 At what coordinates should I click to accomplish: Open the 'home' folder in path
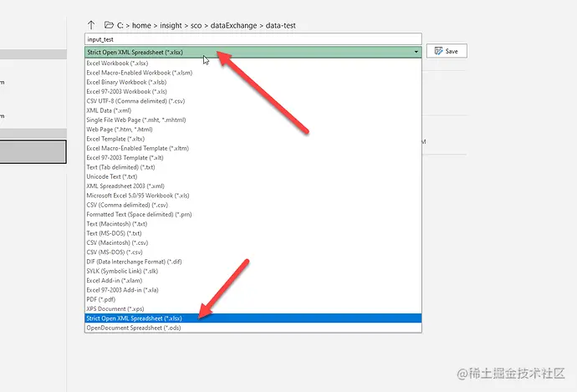(x=141, y=25)
